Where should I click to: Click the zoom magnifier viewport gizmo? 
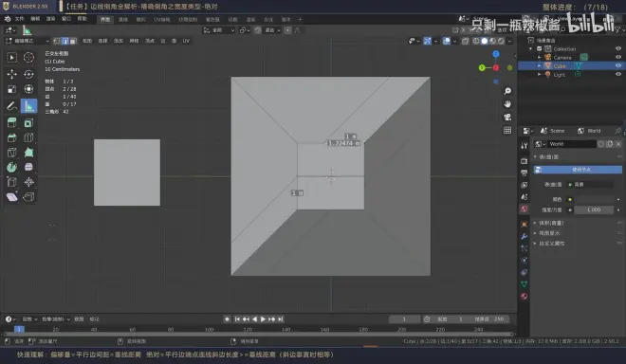[x=507, y=91]
